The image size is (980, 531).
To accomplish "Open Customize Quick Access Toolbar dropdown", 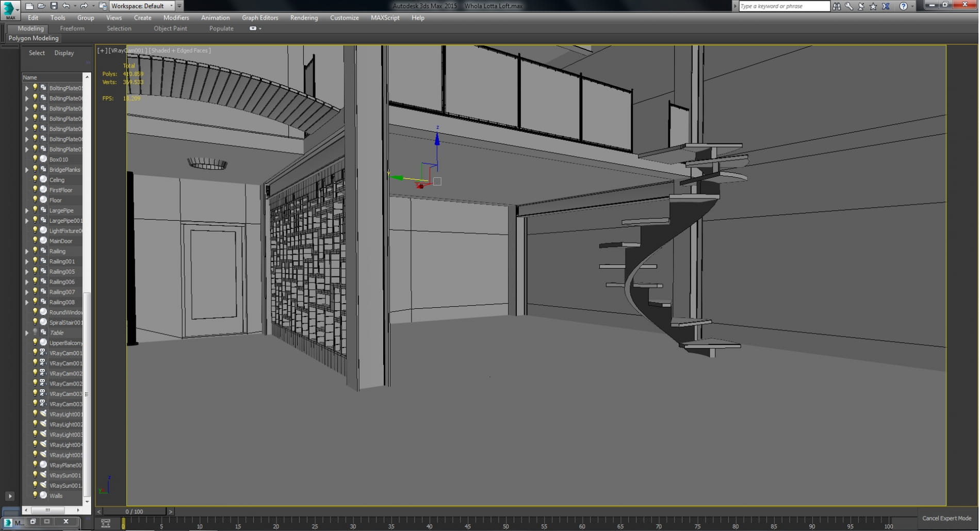I will pyautogui.click(x=179, y=6).
